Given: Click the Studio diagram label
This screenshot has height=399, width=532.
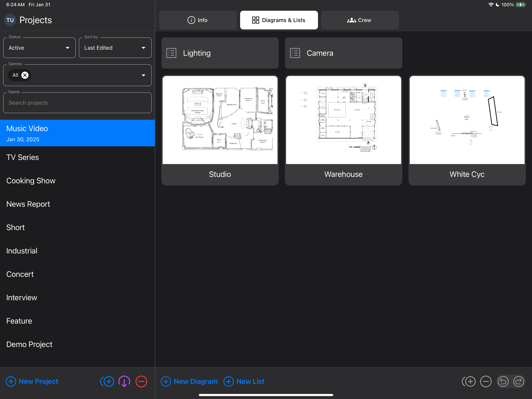Looking at the screenshot, I should pos(220,174).
